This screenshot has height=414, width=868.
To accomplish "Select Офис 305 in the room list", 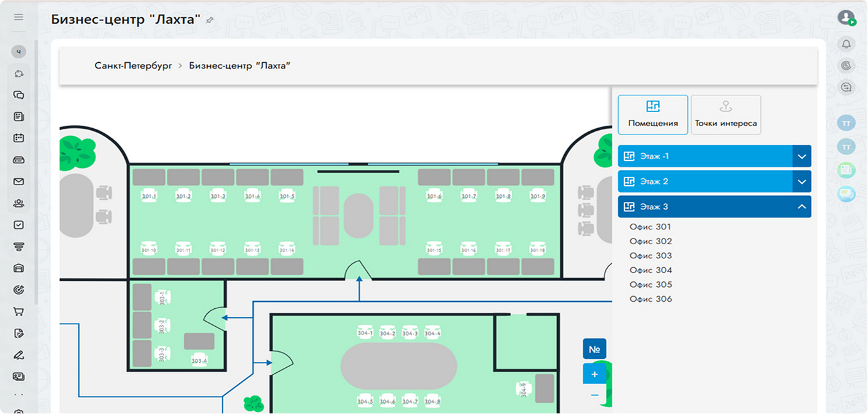I will tap(651, 285).
